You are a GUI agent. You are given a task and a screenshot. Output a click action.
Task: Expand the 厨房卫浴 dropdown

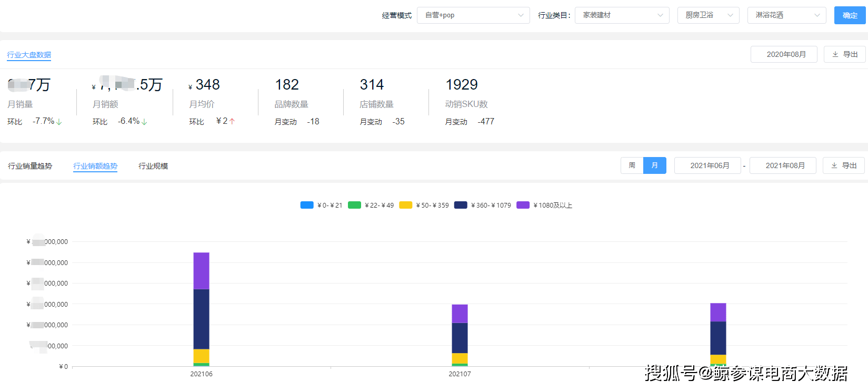(x=708, y=15)
